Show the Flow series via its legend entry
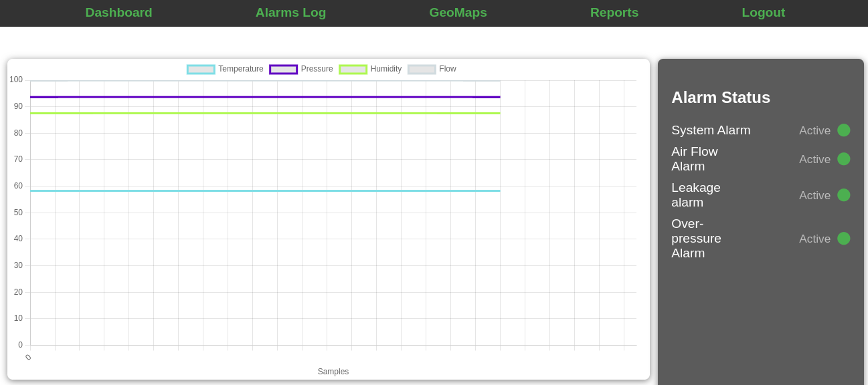The width and height of the screenshot is (868, 385). click(447, 69)
